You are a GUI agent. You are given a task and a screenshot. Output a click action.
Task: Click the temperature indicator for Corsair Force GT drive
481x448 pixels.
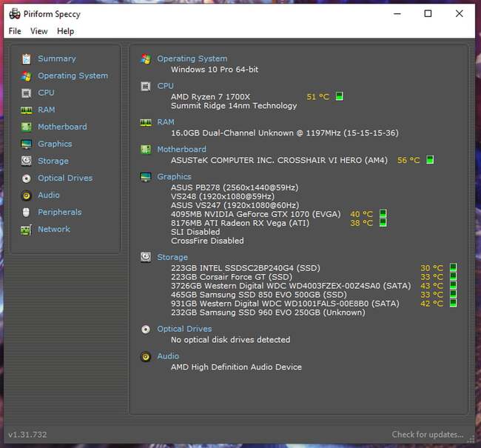click(x=453, y=276)
